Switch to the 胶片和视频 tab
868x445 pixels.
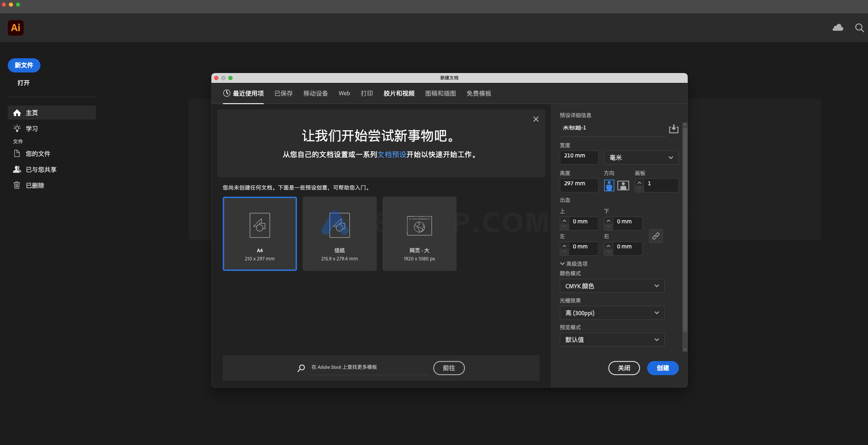tap(399, 94)
